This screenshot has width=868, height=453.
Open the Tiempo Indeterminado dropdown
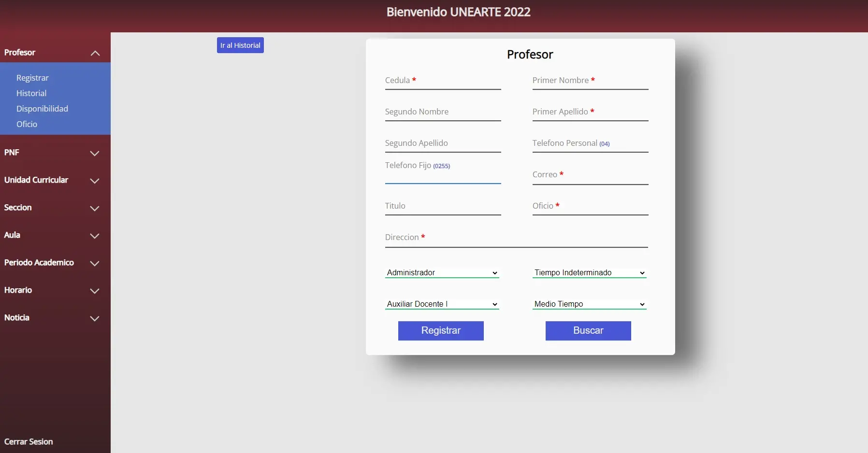point(590,273)
